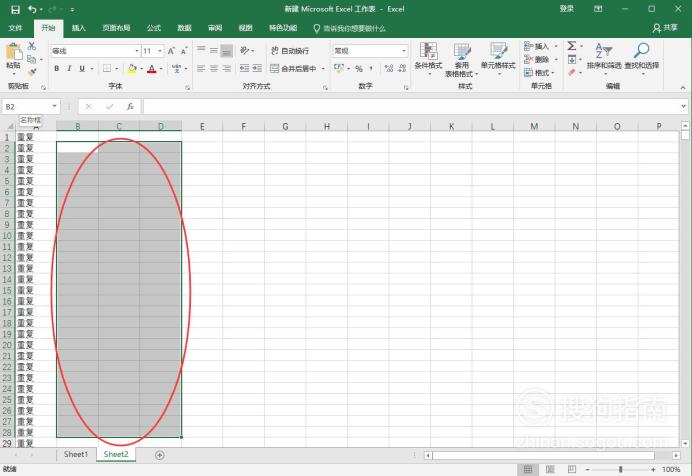Increase the cell indent
Viewport: 692px width, 476px height.
[x=257, y=68]
